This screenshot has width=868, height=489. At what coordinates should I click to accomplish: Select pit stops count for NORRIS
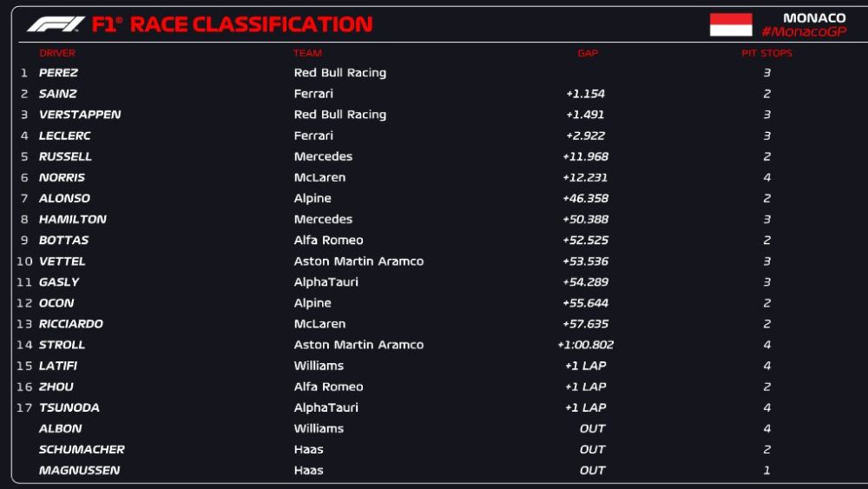[766, 178]
